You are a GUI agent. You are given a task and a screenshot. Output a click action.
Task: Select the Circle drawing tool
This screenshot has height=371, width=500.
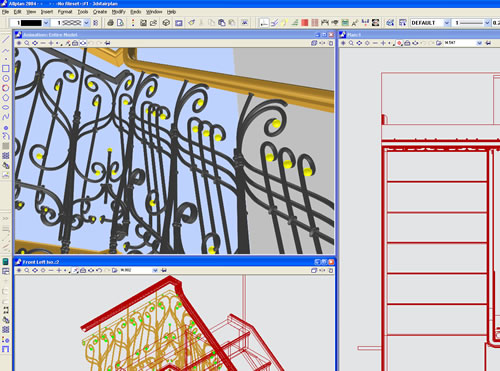coord(6,78)
